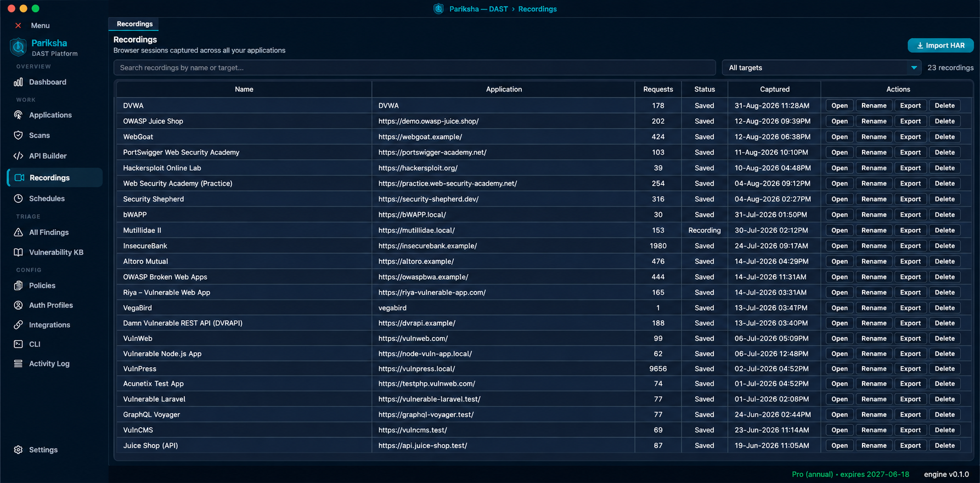
Task: Click the engine v0.1.0 version label
Action: pyautogui.click(x=946, y=474)
